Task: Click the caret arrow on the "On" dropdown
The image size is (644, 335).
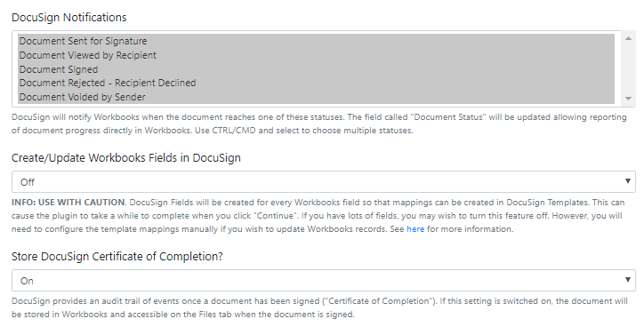Action: 628,280
